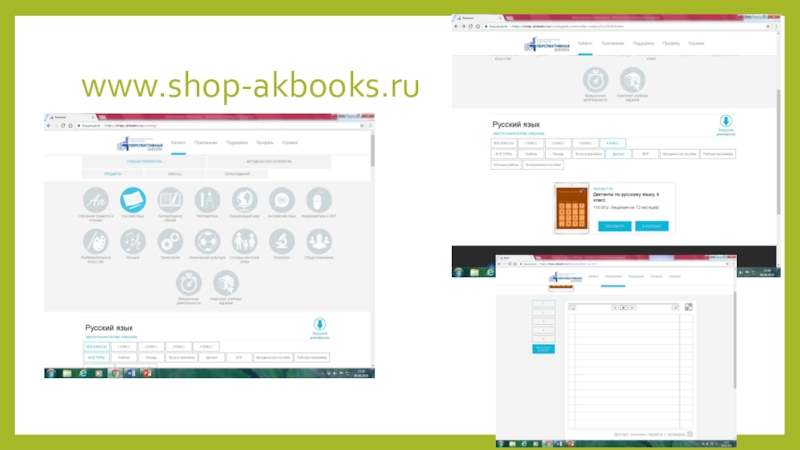
Task: Click download-demo arrow icon in subject-grid catalog window
Action: [320, 324]
